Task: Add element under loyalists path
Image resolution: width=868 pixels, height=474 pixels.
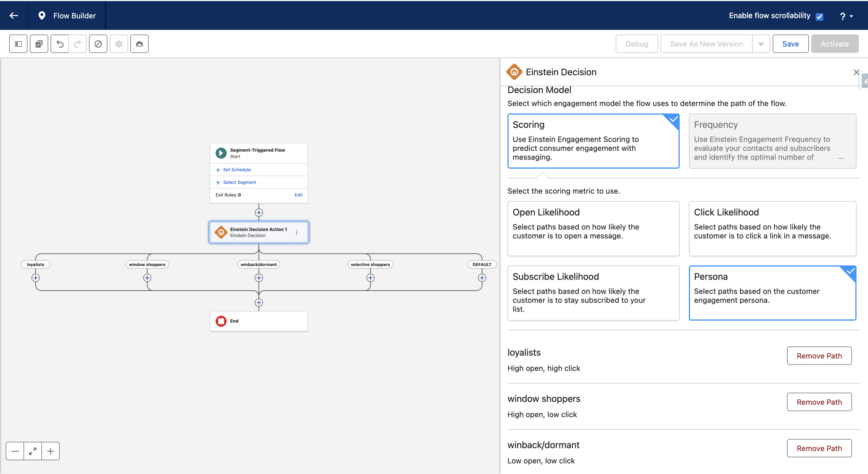Action: (36, 278)
